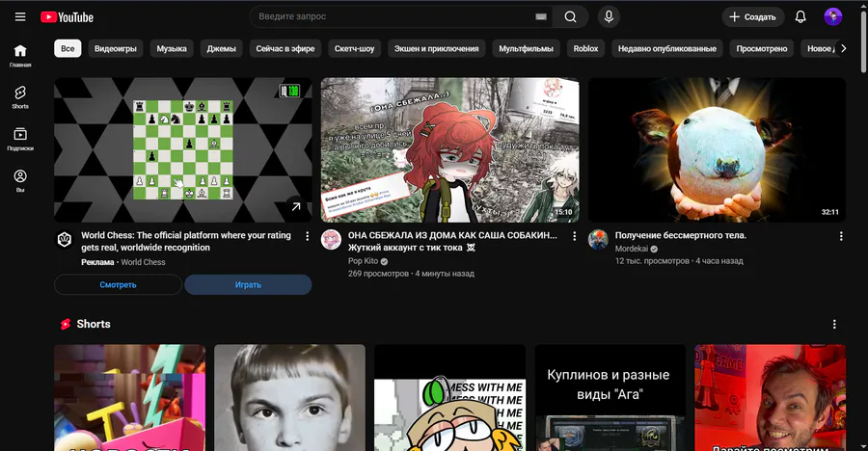
Task: Click the Играть button on the ad
Action: 248,284
